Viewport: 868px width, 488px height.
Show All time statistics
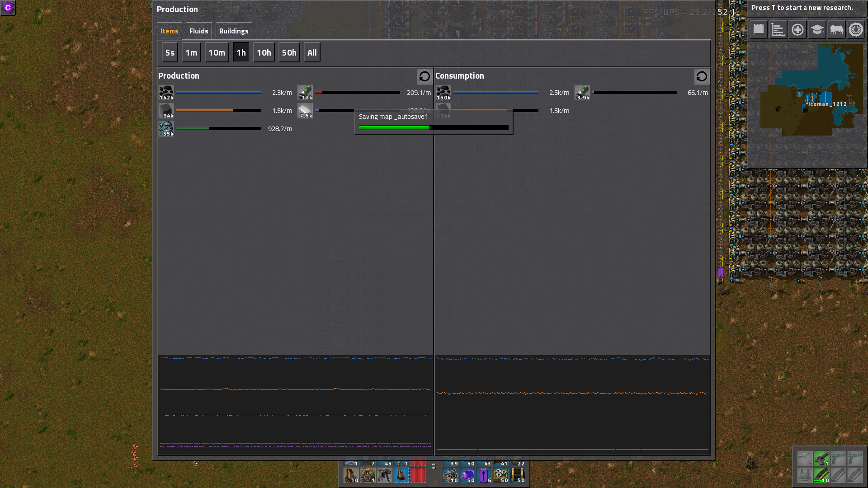312,52
